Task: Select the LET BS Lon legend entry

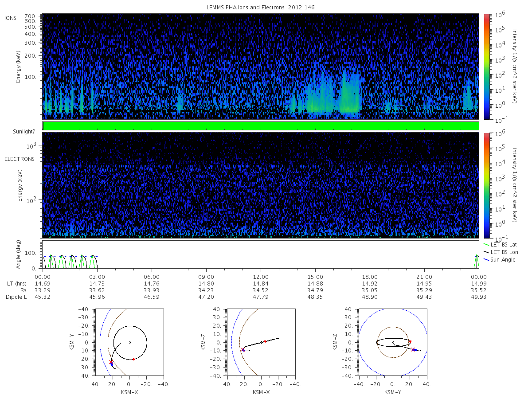Action: [503, 252]
